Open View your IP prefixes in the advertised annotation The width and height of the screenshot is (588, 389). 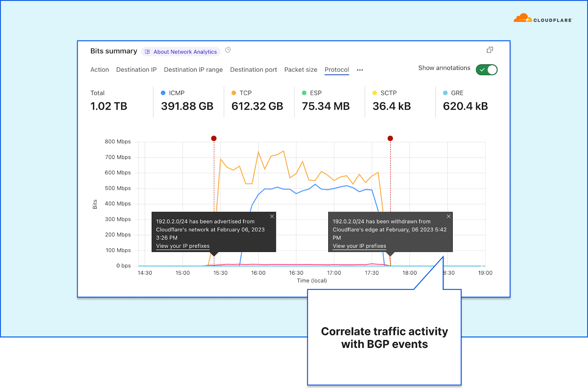(182, 246)
